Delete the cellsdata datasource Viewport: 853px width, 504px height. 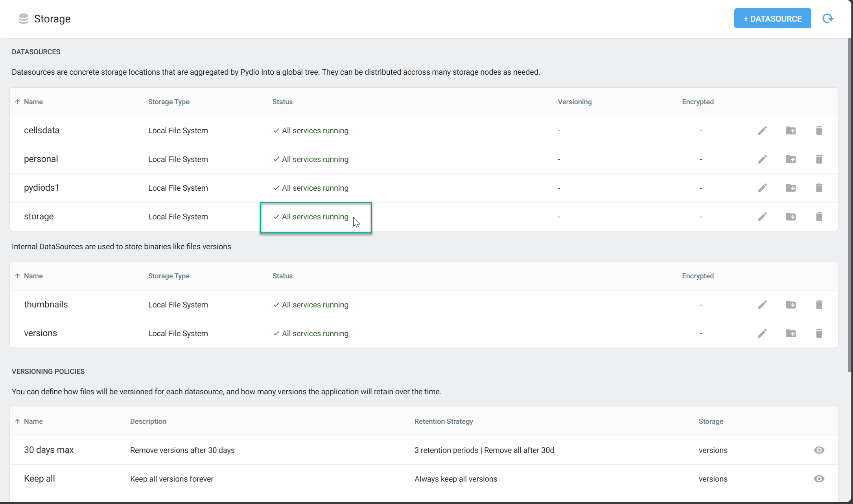[x=819, y=131]
